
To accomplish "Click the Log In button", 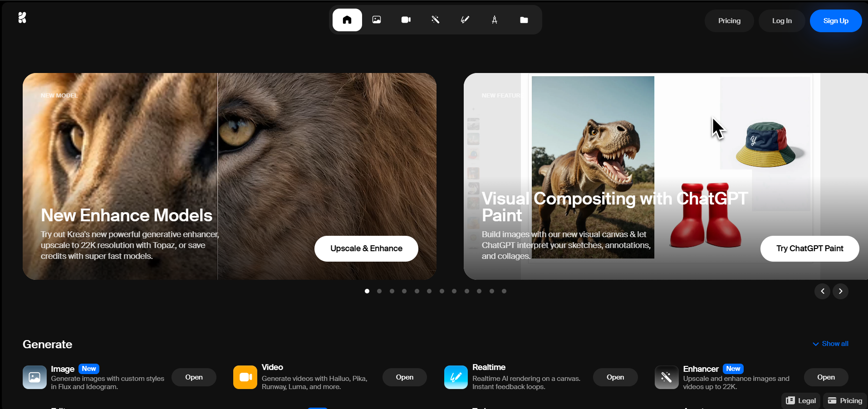I will (x=782, y=21).
